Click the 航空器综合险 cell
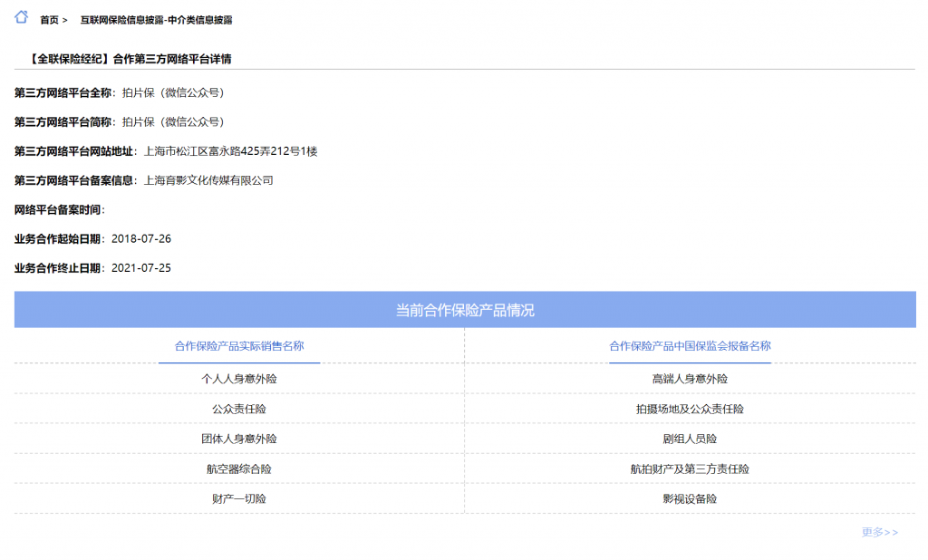The image size is (928, 560). (x=239, y=468)
